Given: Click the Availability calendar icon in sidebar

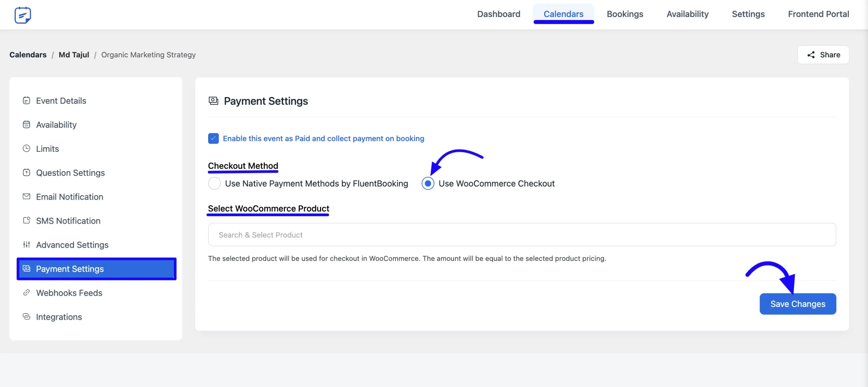Looking at the screenshot, I should click(26, 125).
